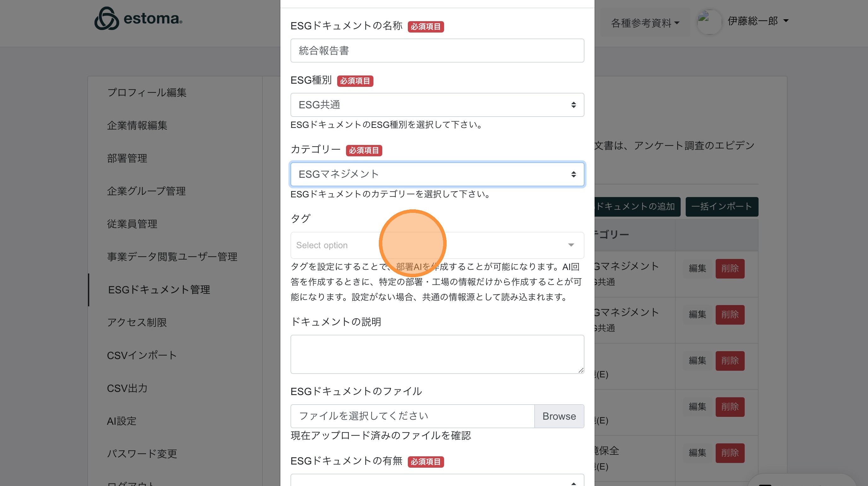This screenshot has height=486, width=868.
Task: Click the Browse file button
Action: [x=559, y=416]
